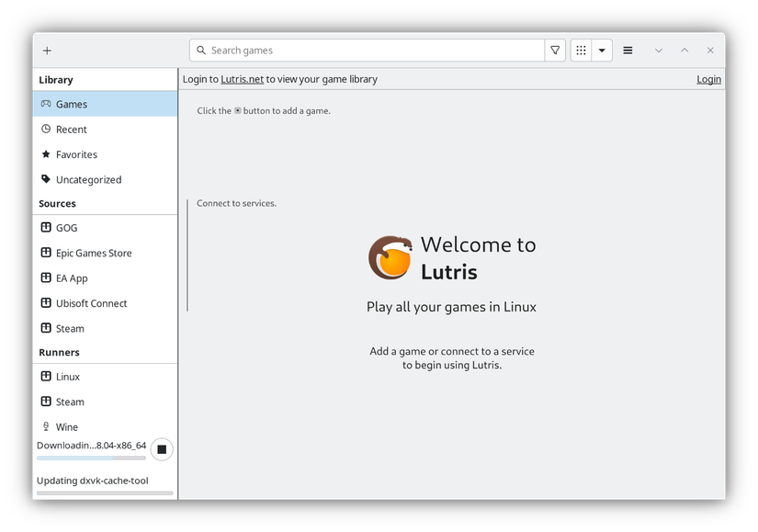The height and width of the screenshot is (532, 758).
Task: Click the tag icon beside Uncategorized
Action: click(x=46, y=179)
